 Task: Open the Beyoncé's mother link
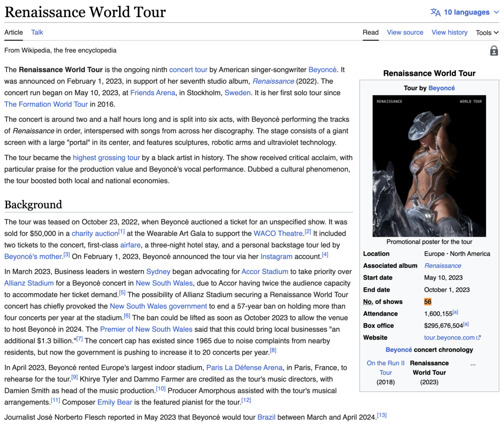click(33, 256)
